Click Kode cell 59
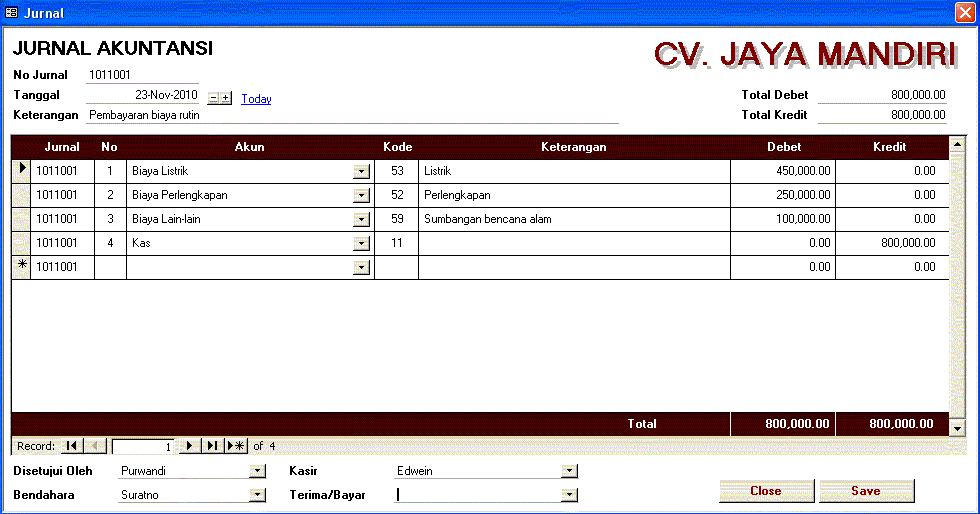The width and height of the screenshot is (980, 514). [397, 219]
